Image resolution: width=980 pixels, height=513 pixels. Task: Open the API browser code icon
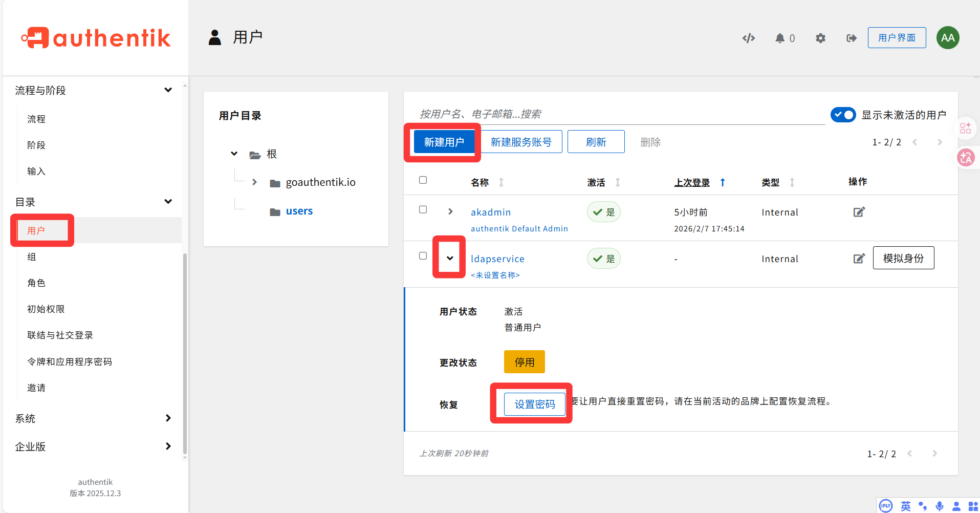click(749, 38)
